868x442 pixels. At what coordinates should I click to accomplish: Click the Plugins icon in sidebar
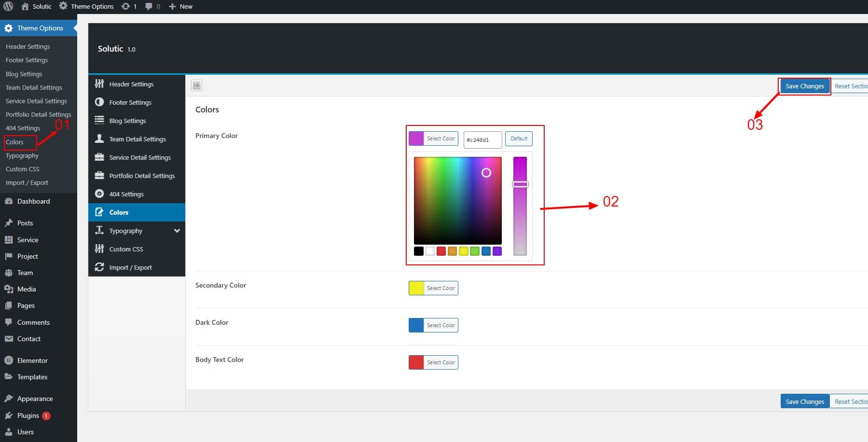pyautogui.click(x=8, y=415)
